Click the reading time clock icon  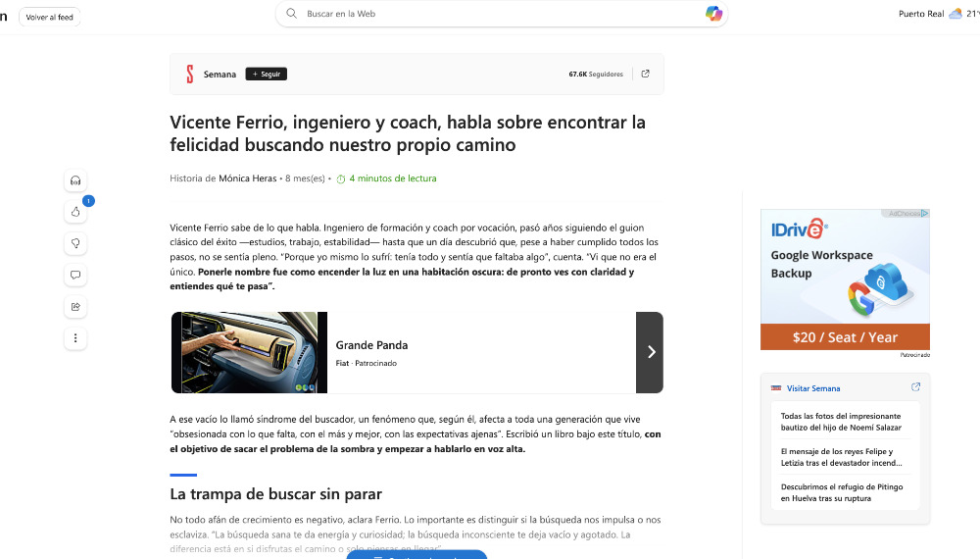coord(341,178)
